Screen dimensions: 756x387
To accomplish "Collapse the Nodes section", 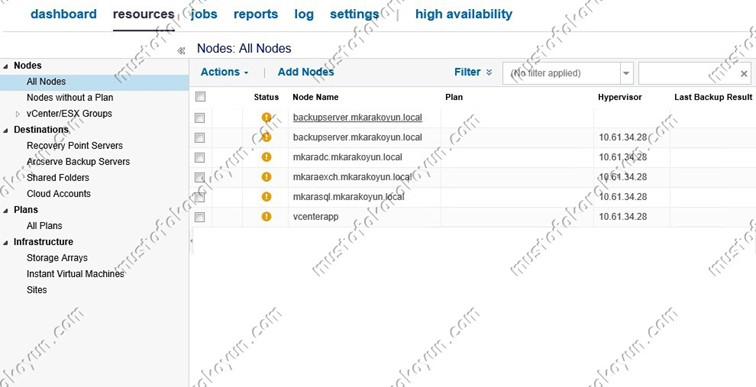I will (x=6, y=66).
